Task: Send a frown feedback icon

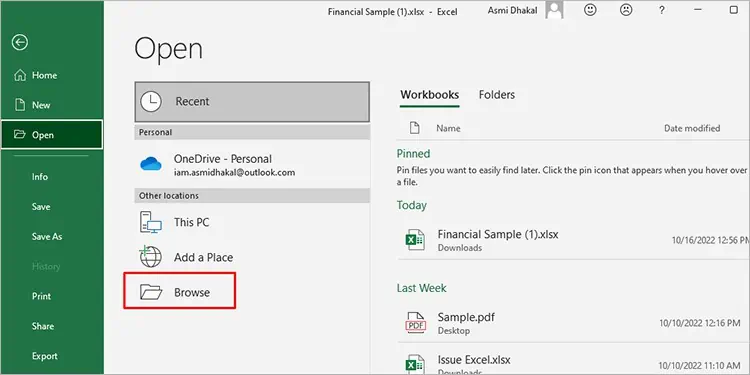Action: coord(626,10)
